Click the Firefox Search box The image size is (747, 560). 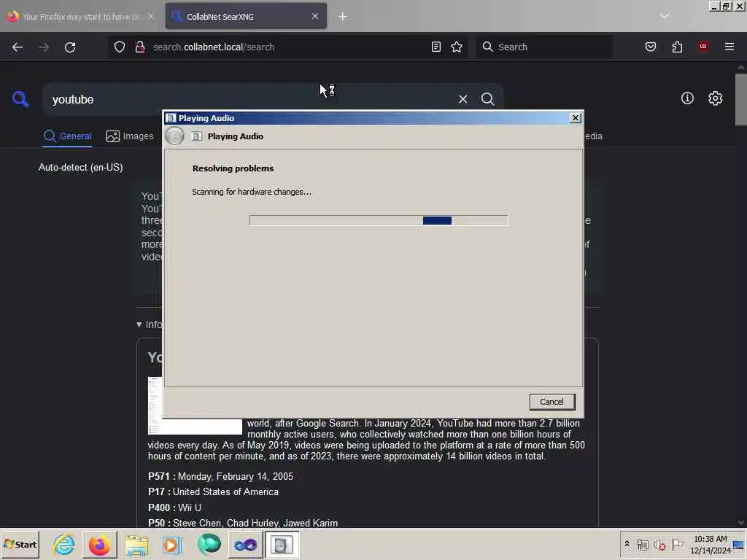[544, 47]
